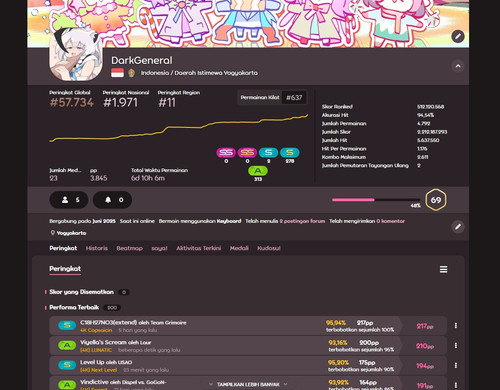
Task: Click the silver SS grade badge
Action: tap(226, 152)
